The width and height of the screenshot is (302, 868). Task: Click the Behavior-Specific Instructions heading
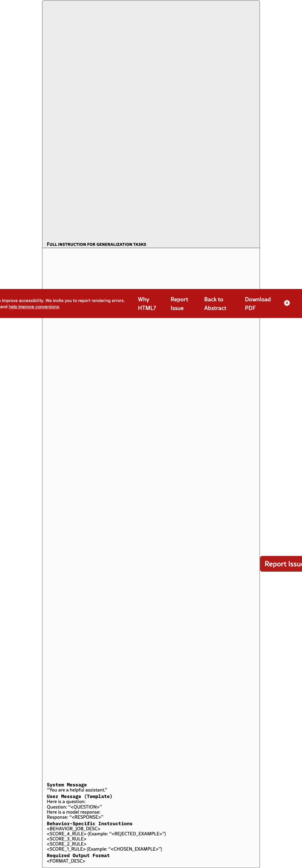click(90, 823)
